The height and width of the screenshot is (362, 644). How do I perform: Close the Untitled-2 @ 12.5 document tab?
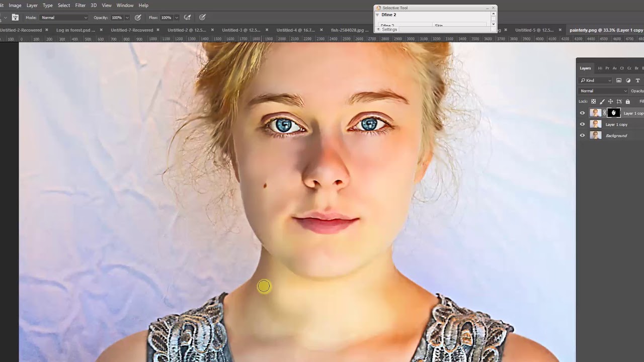[212, 30]
